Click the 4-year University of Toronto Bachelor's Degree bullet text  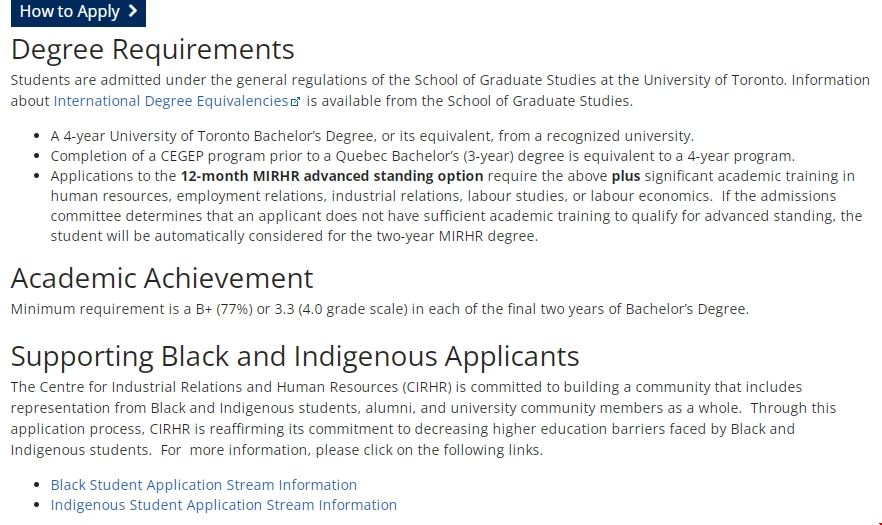point(372,136)
